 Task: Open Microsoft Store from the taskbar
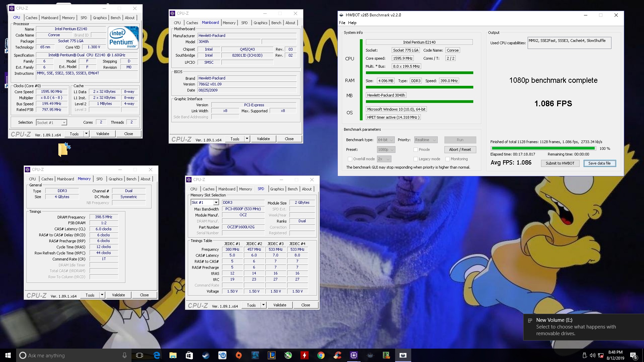pos(190,355)
